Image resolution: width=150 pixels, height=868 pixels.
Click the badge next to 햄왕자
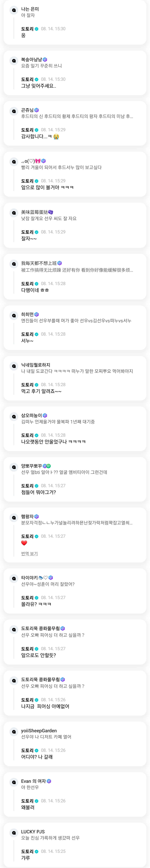pos(37,516)
